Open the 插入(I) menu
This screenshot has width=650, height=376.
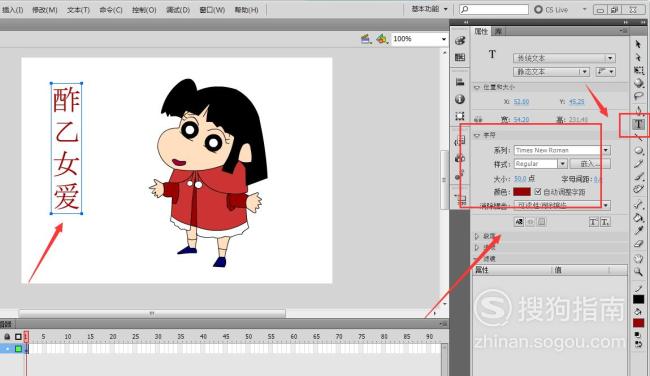tap(12, 10)
